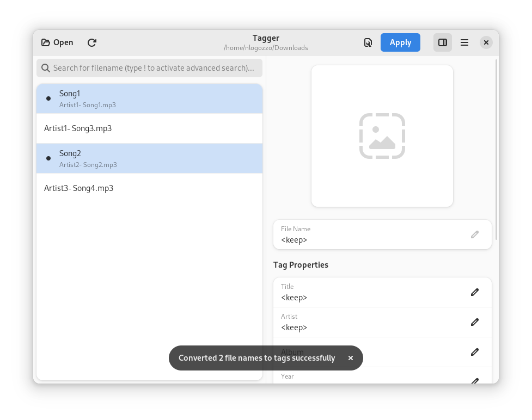Toggle the sidebar pane button
The height and width of the screenshot is (420, 532).
point(443,42)
